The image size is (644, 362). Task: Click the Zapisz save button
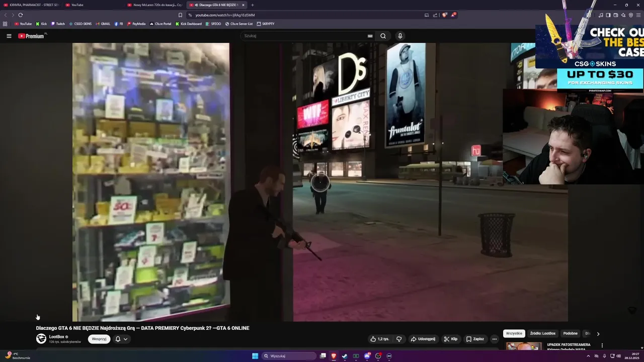click(x=475, y=339)
